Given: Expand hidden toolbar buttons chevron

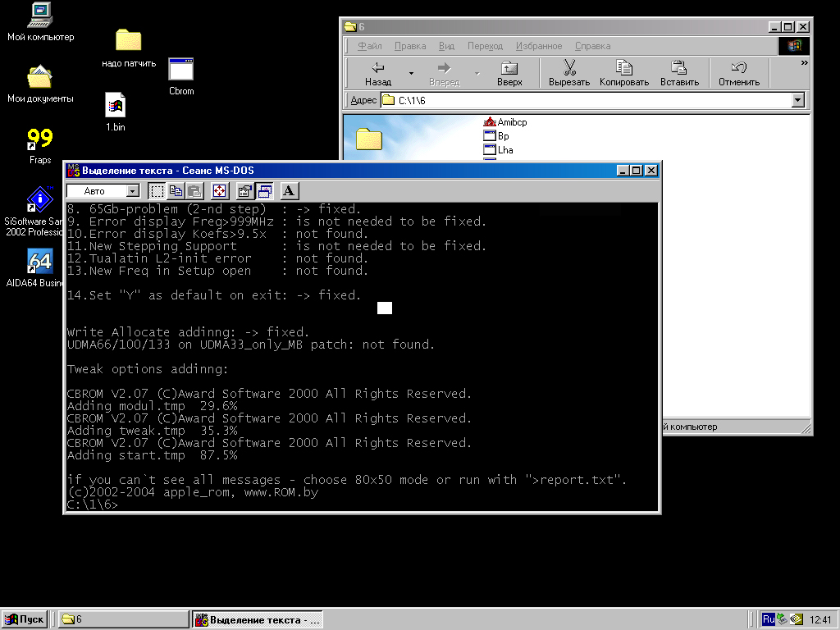Looking at the screenshot, I should point(804,63).
